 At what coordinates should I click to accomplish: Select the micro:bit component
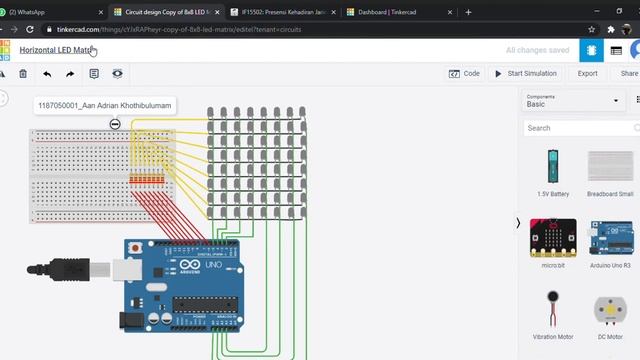click(x=553, y=243)
